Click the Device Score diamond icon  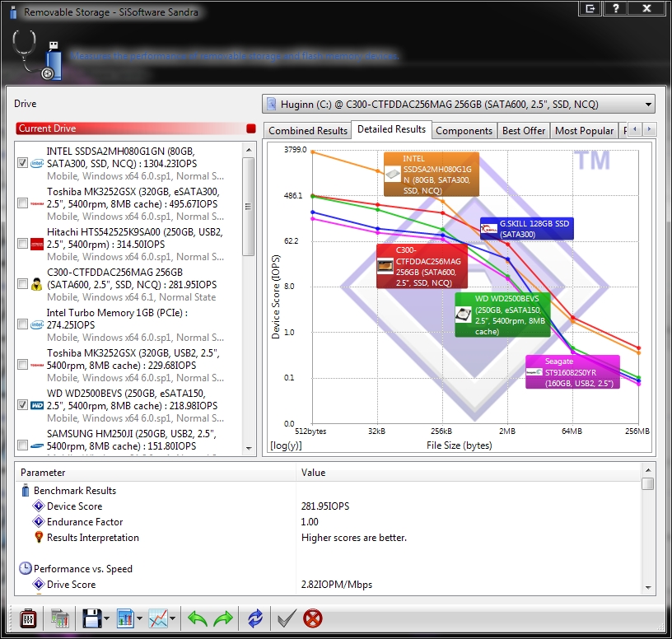coord(39,506)
